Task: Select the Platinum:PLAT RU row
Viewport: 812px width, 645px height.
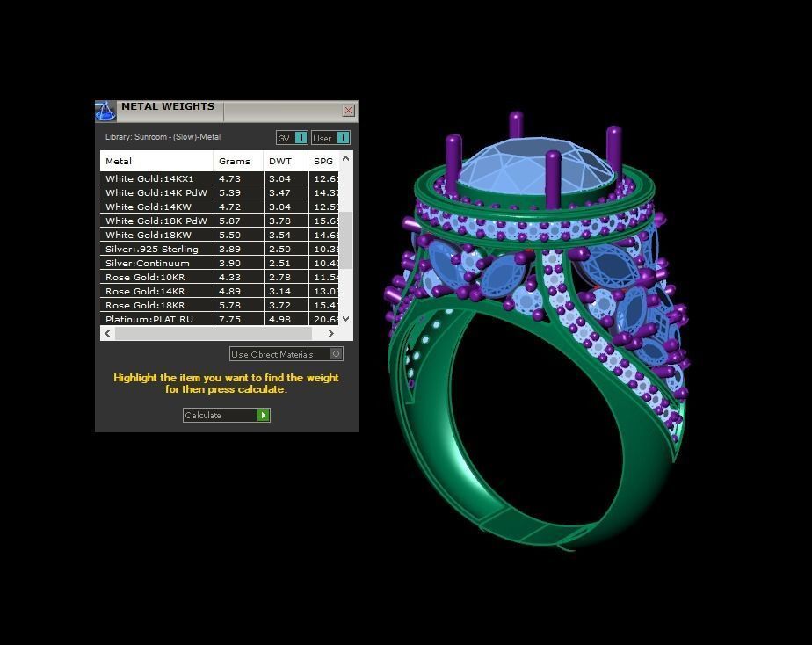Action: (x=220, y=319)
